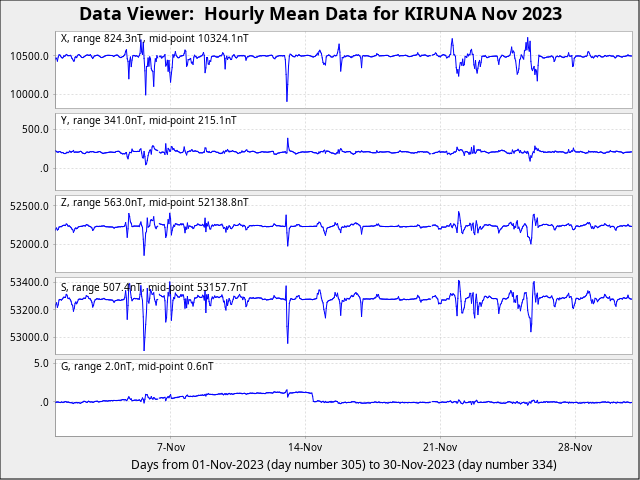
Task: Click the 53000.0 tick on S axis
Action: pos(29,338)
